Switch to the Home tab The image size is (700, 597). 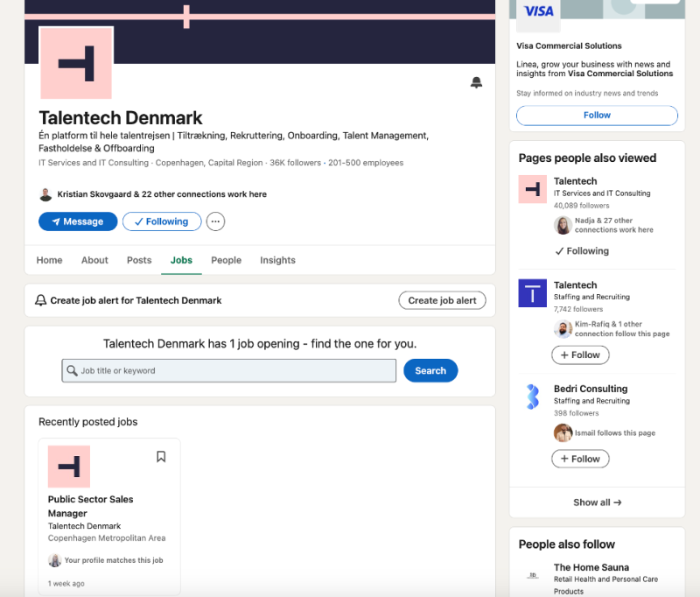tap(50, 260)
